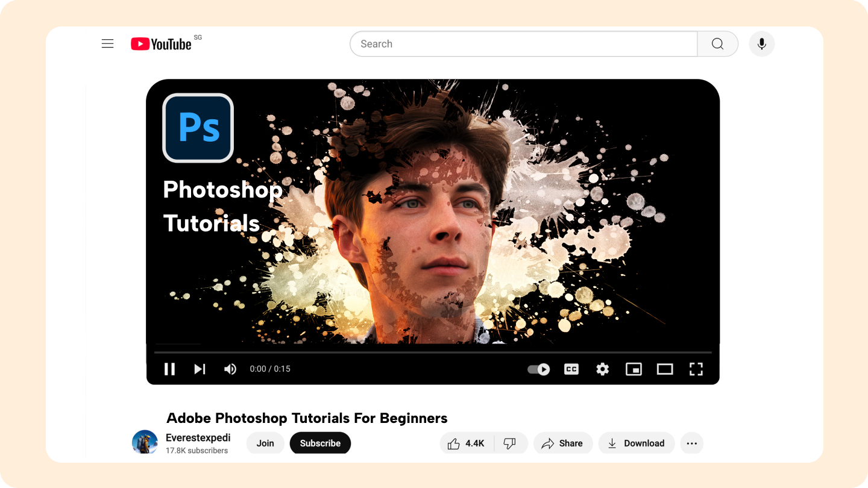Share the video
This screenshot has height=488, width=868.
pos(563,443)
